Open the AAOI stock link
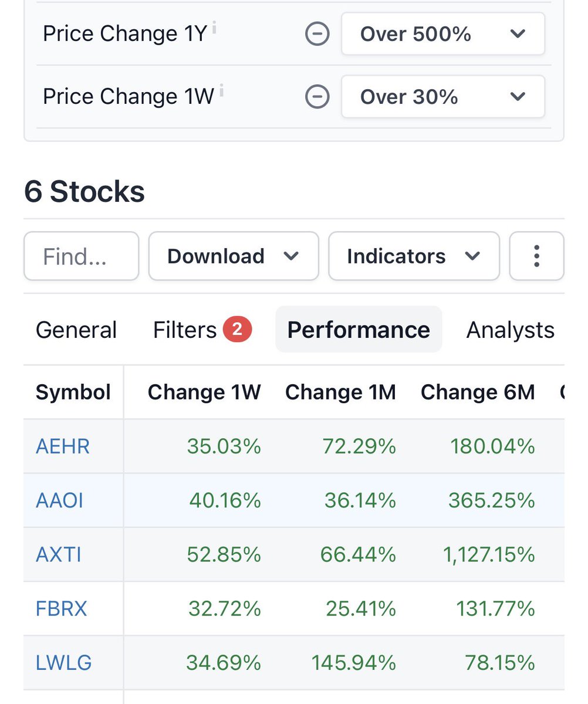Image resolution: width=588 pixels, height=704 pixels. point(59,501)
